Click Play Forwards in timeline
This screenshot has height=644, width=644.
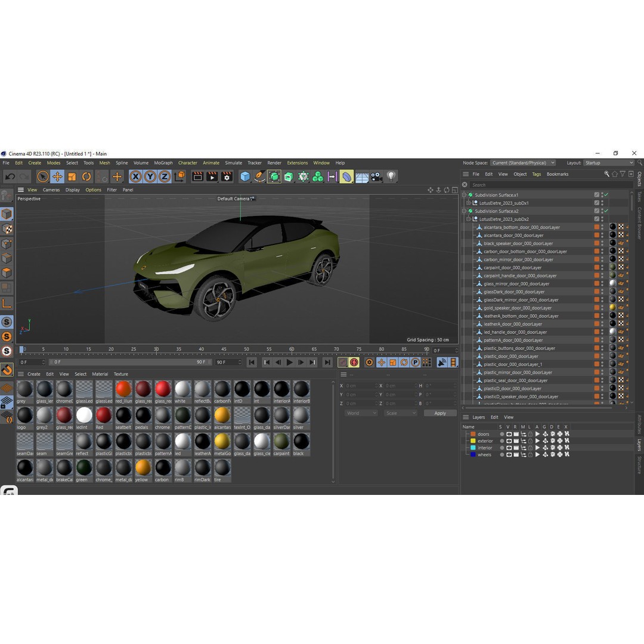290,363
